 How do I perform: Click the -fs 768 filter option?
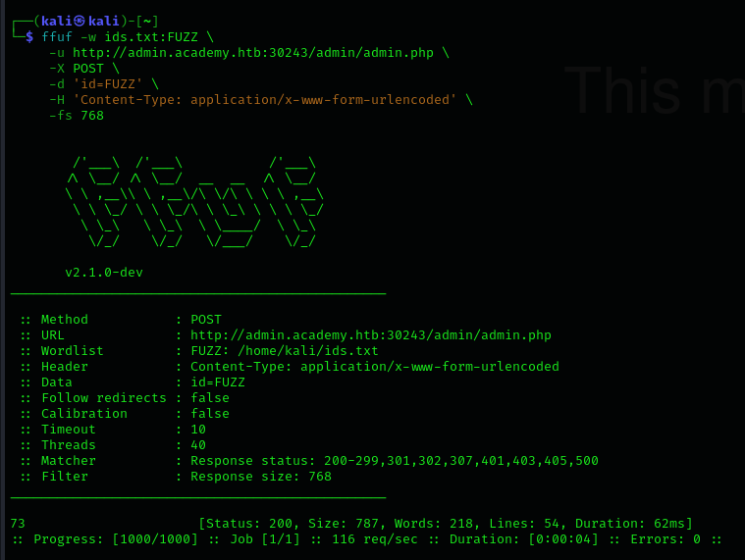tap(76, 115)
